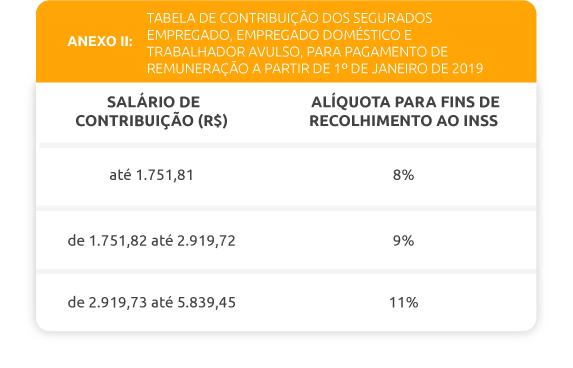Select the 'de 2.919,73 até 5.839,45' cell
Image resolution: width=573 pixels, height=368 pixels.
tap(152, 302)
